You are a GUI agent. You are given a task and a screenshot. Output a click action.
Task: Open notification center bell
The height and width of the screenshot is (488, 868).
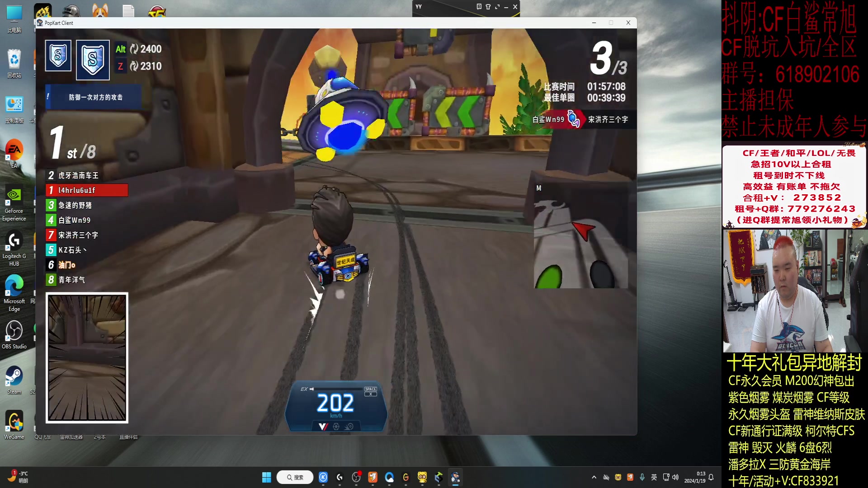click(711, 477)
